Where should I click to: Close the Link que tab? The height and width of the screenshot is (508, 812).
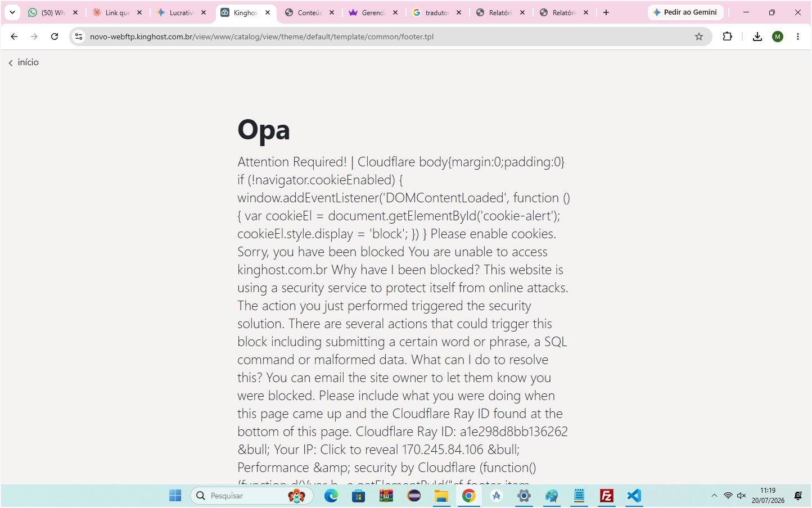coord(139,12)
